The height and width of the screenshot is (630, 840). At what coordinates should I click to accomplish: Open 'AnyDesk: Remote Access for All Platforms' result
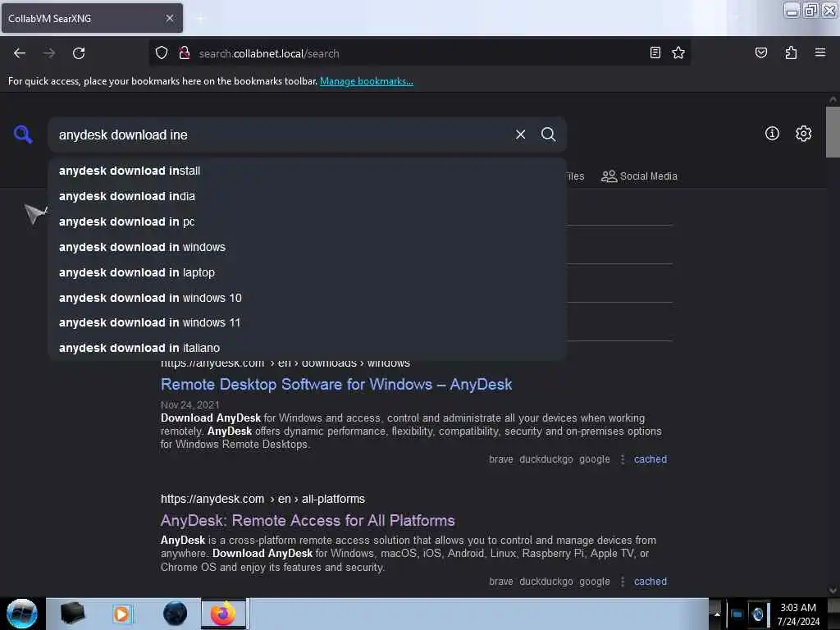coord(308,520)
